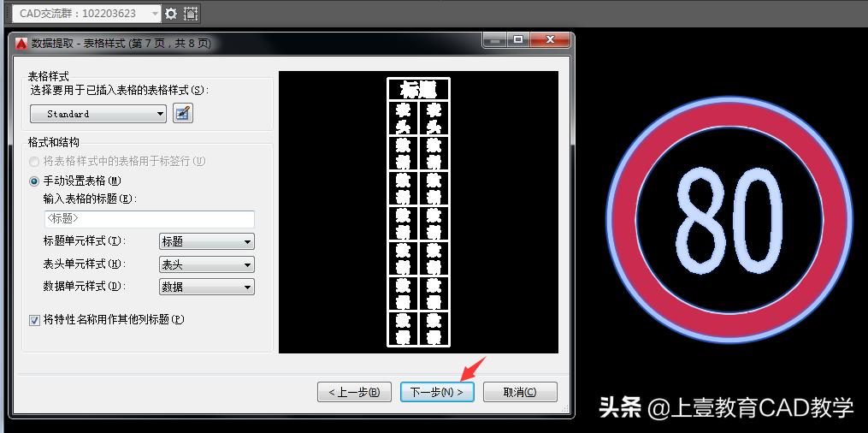Expand the 标题单元样式 dropdown
This screenshot has width=868, height=433.
tap(206, 241)
